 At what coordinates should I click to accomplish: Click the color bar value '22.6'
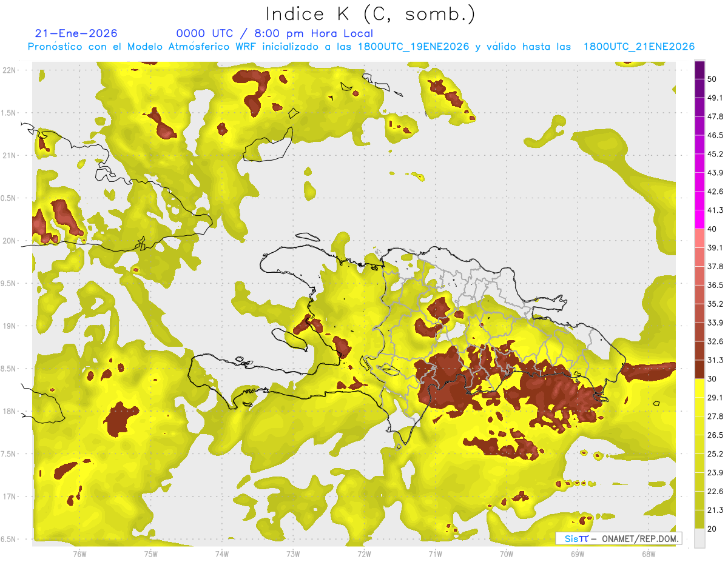click(715, 492)
